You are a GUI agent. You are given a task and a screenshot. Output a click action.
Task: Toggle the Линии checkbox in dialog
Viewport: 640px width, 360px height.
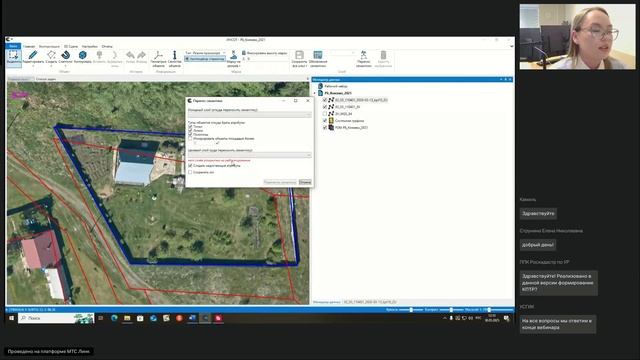pos(190,131)
